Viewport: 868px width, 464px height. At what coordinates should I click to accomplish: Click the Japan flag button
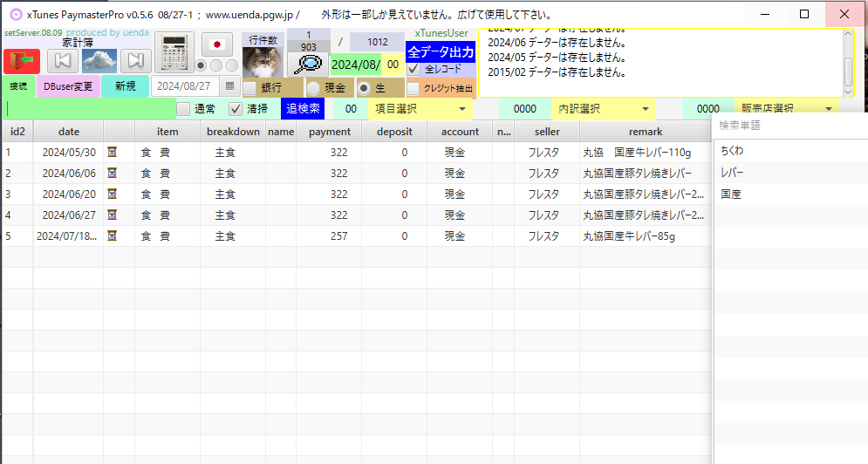pos(217,44)
